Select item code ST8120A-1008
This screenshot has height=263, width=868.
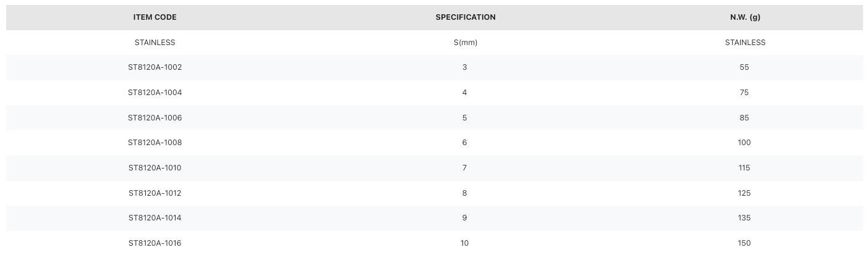[155, 143]
